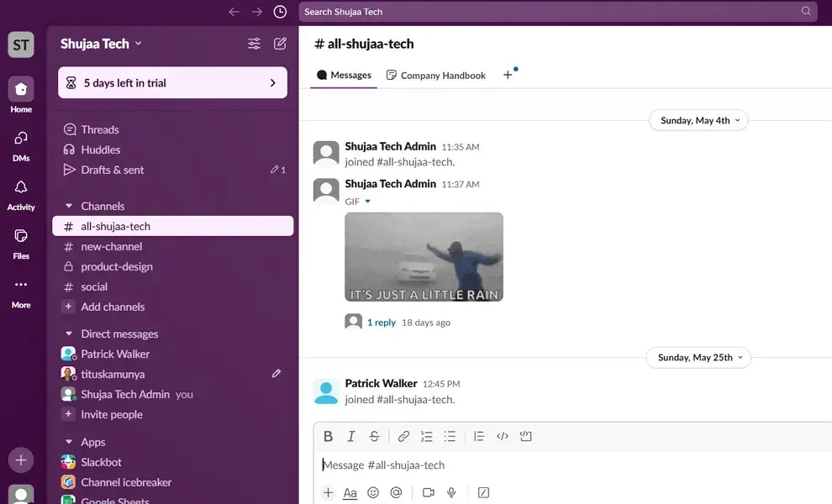Click the round plus button in left rail
Image resolution: width=832 pixels, height=504 pixels.
pos(21,460)
